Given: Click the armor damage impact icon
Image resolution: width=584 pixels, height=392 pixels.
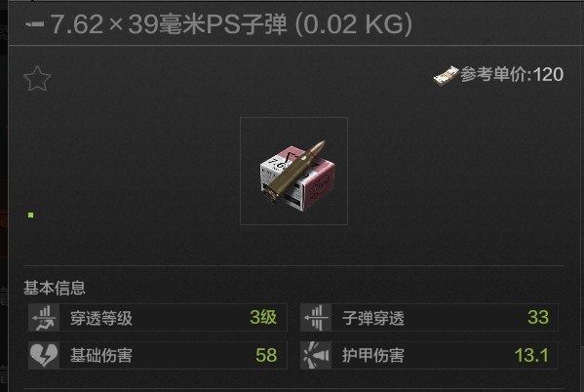Looking at the screenshot, I should [316, 355].
